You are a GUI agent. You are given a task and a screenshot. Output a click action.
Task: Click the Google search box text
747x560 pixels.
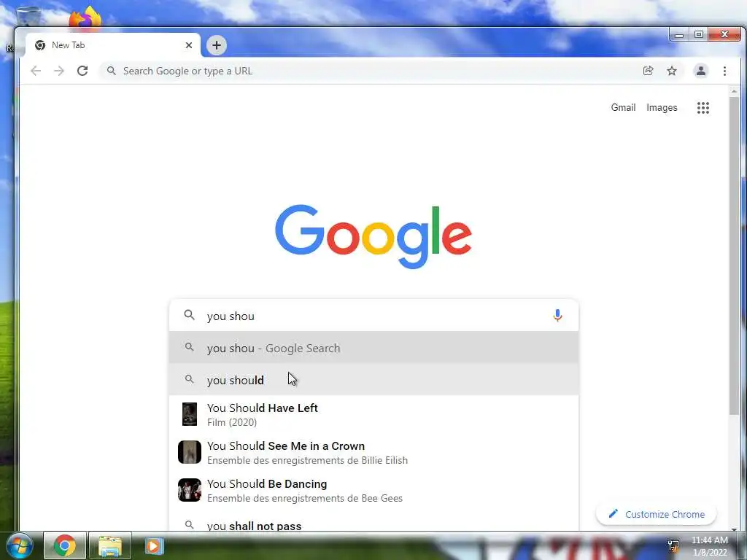point(231,316)
